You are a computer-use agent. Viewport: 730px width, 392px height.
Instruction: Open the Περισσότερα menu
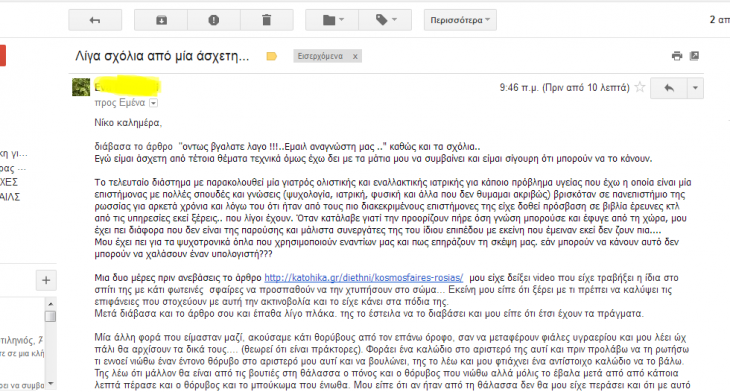click(460, 20)
